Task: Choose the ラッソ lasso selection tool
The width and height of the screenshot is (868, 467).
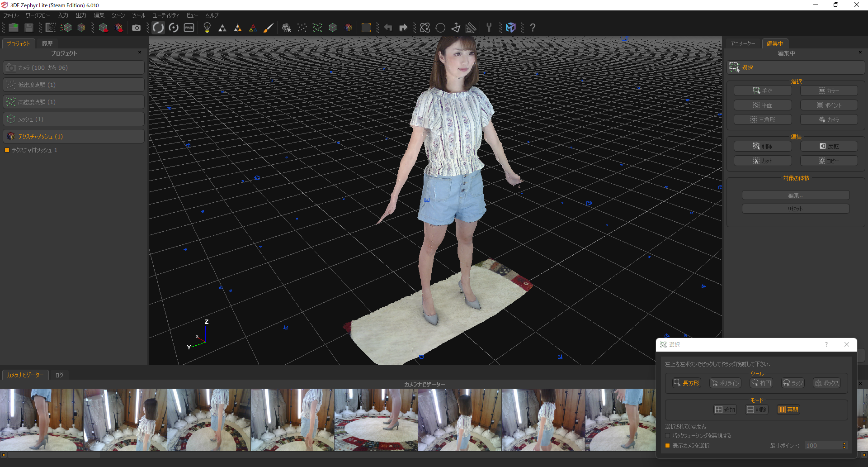Action: pos(793,383)
